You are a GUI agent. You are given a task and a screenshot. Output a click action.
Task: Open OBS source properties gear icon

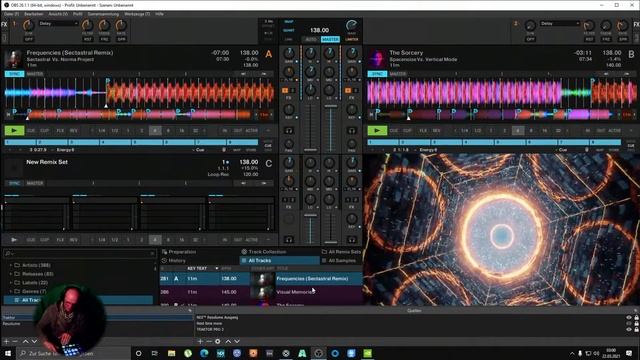[218, 341]
